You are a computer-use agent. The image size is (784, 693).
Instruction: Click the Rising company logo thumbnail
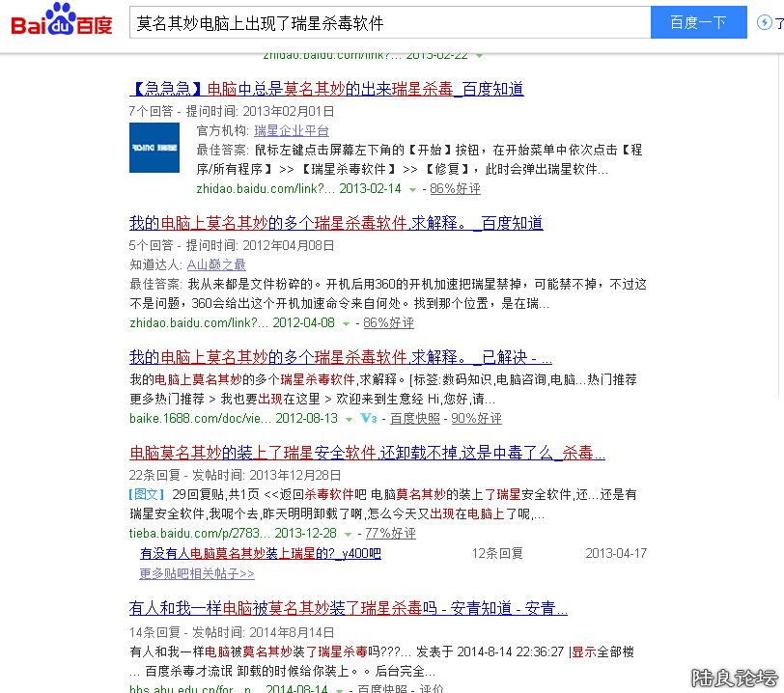click(154, 148)
